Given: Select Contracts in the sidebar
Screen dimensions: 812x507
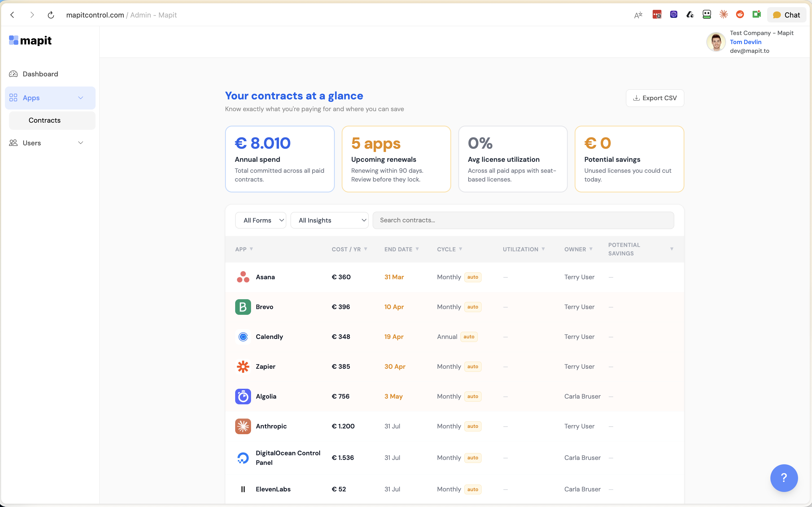Looking at the screenshot, I should (x=45, y=120).
